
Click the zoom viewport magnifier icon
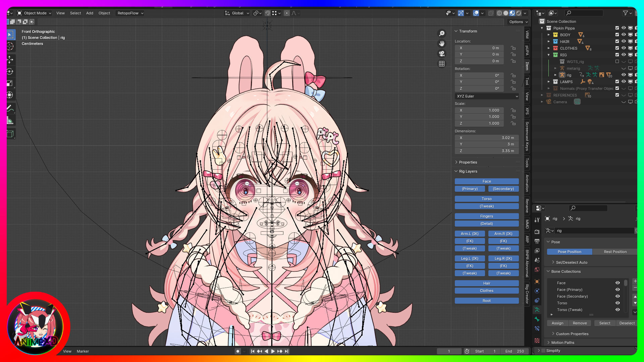(x=442, y=33)
